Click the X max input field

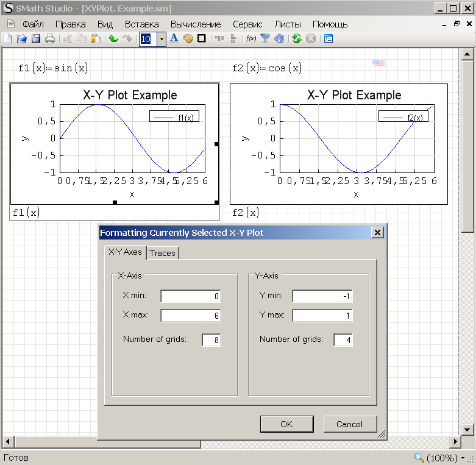191,316
